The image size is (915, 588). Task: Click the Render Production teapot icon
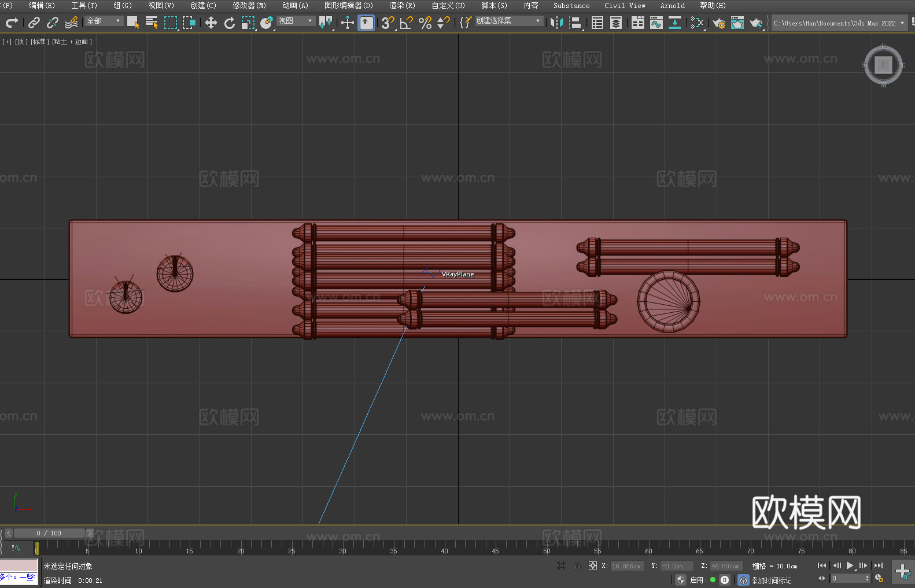click(x=756, y=23)
